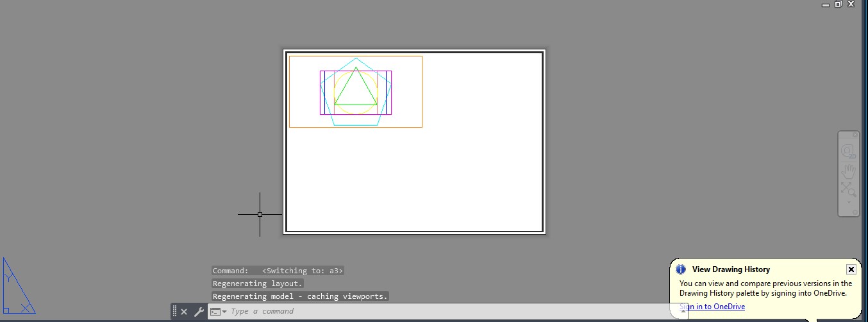Dismiss the View Drawing History balloon
Viewport: 868px width, 322px height.
851,269
